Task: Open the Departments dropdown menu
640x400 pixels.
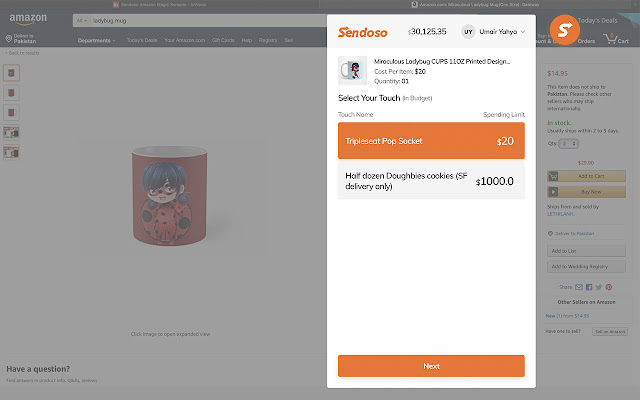Action: point(96,40)
